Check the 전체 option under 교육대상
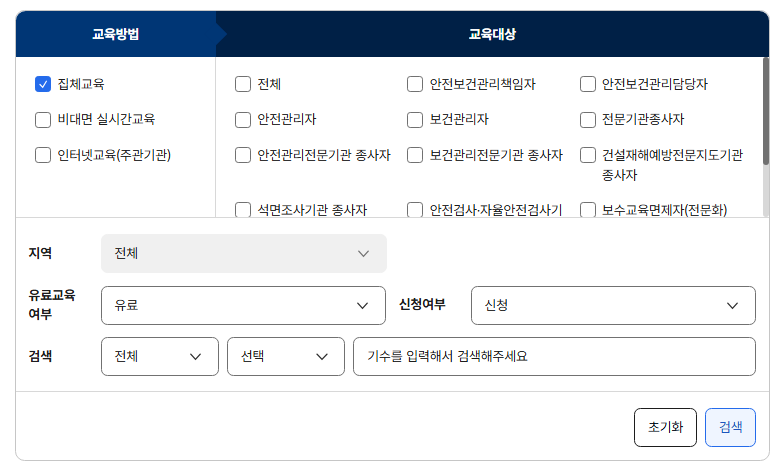The image size is (782, 471). point(243,84)
